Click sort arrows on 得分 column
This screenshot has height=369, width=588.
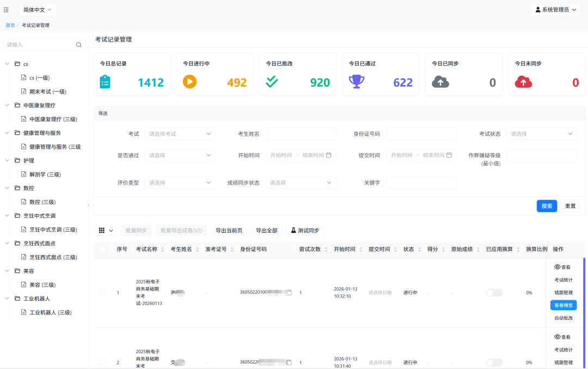pyautogui.click(x=443, y=249)
